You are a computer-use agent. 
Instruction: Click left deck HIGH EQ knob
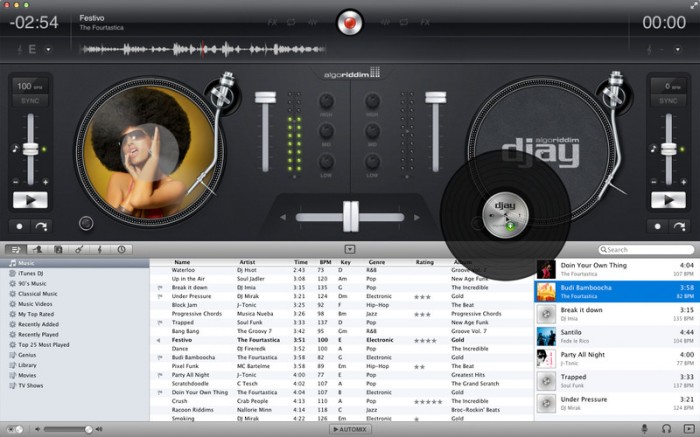coord(326,101)
